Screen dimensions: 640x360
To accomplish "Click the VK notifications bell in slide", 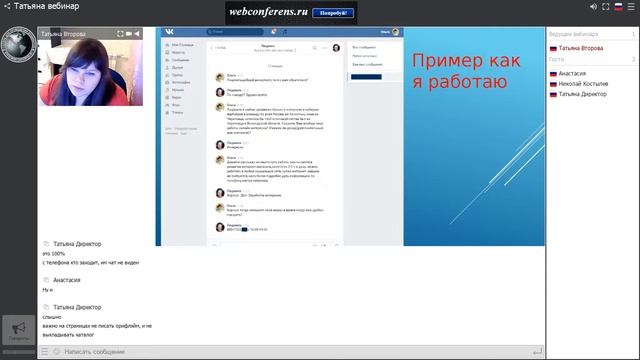I will (x=273, y=31).
